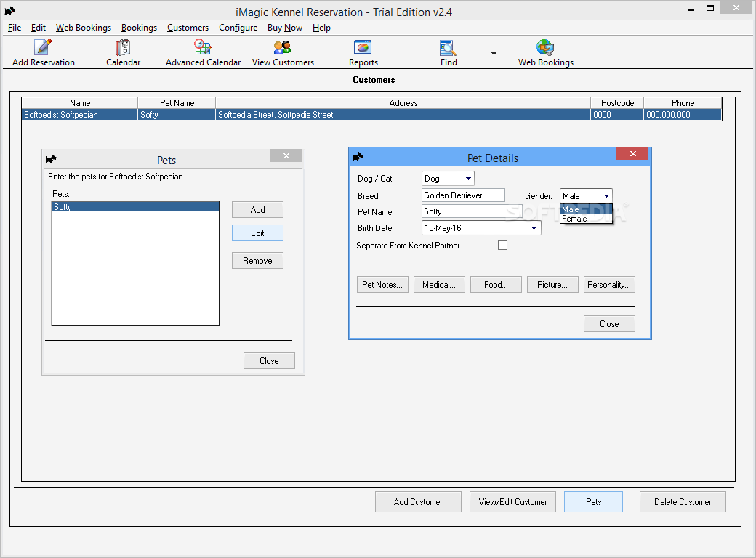The height and width of the screenshot is (558, 756).
Task: Select Female in Gender list
Action: [x=587, y=219]
